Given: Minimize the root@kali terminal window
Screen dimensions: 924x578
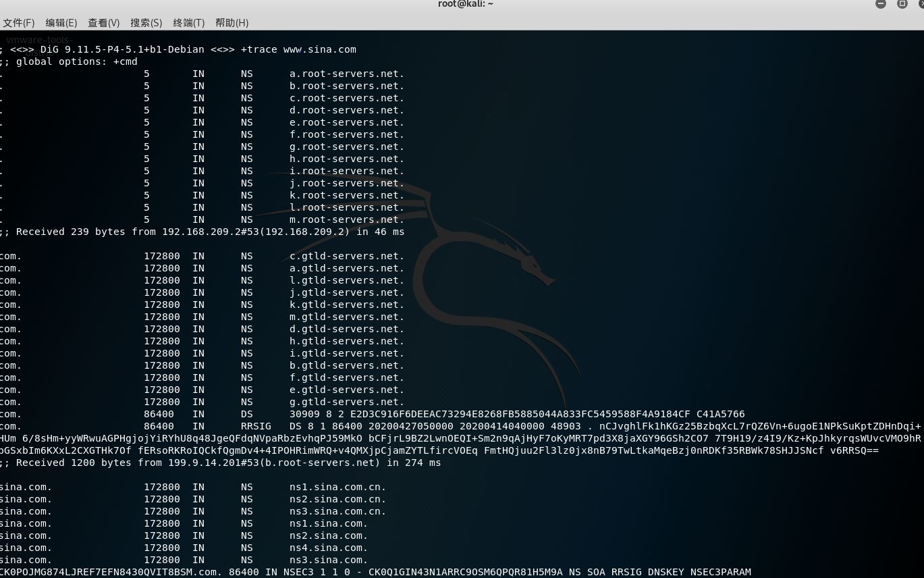Looking at the screenshot, I should (x=881, y=4).
